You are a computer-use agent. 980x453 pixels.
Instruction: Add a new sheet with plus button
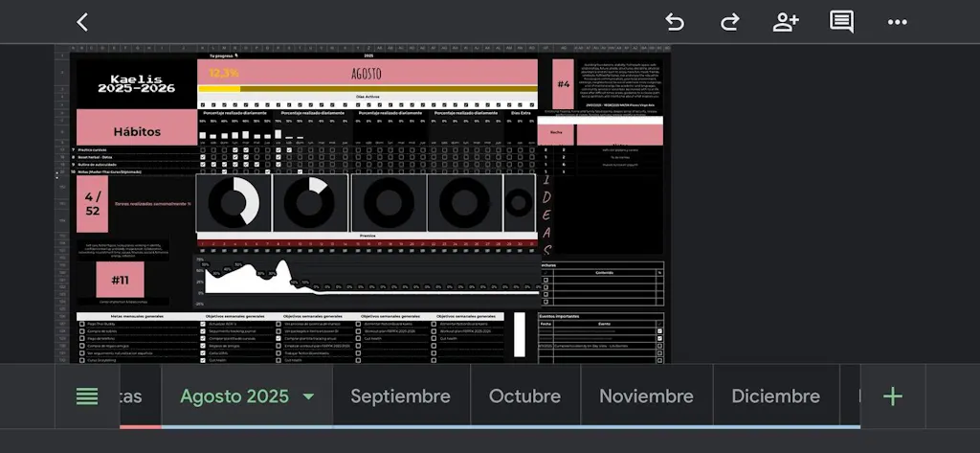[892, 396]
